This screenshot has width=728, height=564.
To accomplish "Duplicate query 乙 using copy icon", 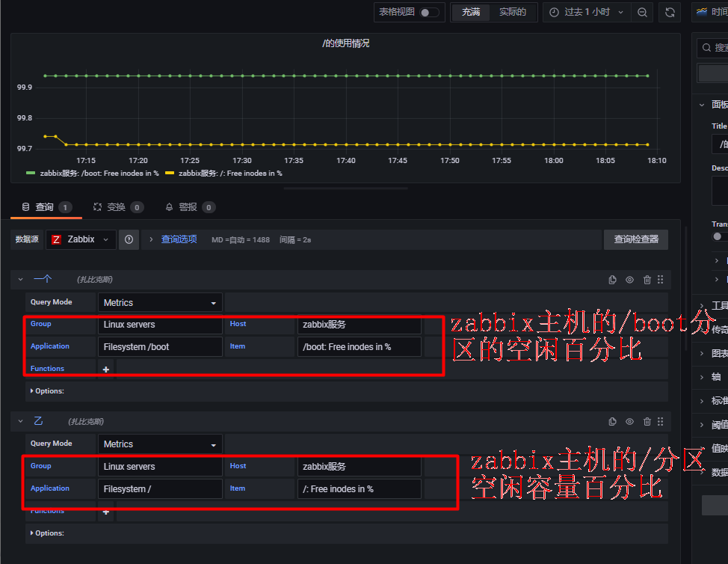I will coord(612,421).
